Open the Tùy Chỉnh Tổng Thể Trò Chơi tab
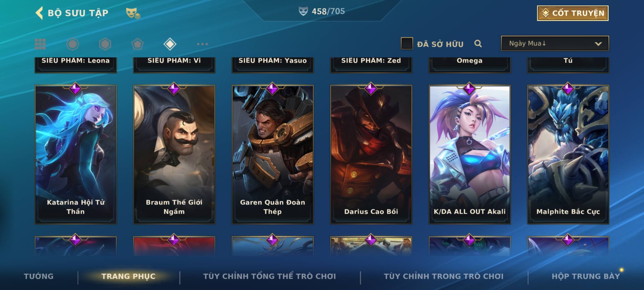This screenshot has height=290, width=644. coord(269,276)
